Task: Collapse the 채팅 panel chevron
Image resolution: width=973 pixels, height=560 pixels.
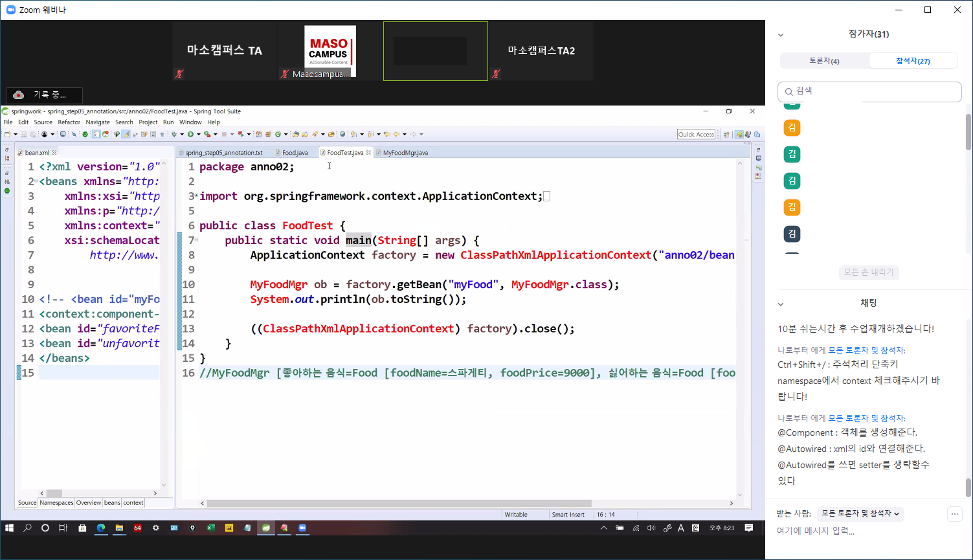Action: [781, 304]
